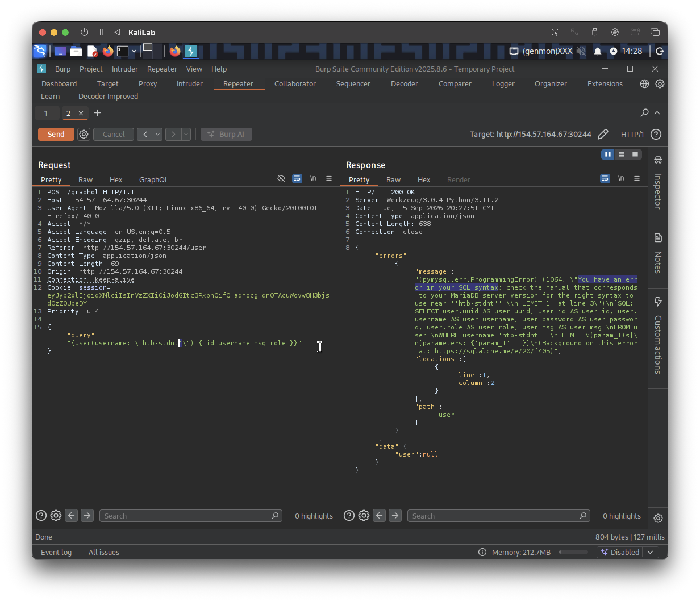Viewport: 700px width, 602px height.
Task: Toggle non-printable characters in Request pane
Action: [x=313, y=178]
